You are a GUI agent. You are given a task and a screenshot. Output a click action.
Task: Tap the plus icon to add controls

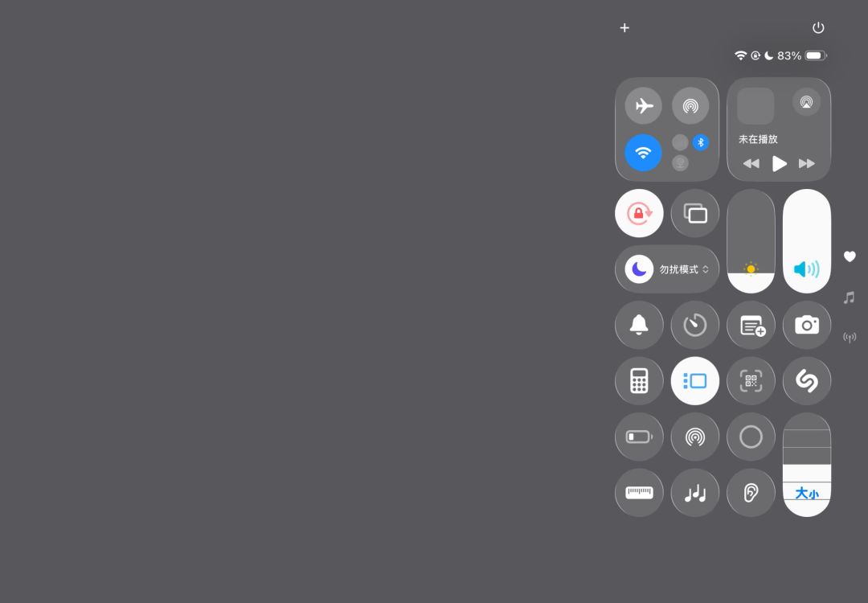click(x=624, y=27)
